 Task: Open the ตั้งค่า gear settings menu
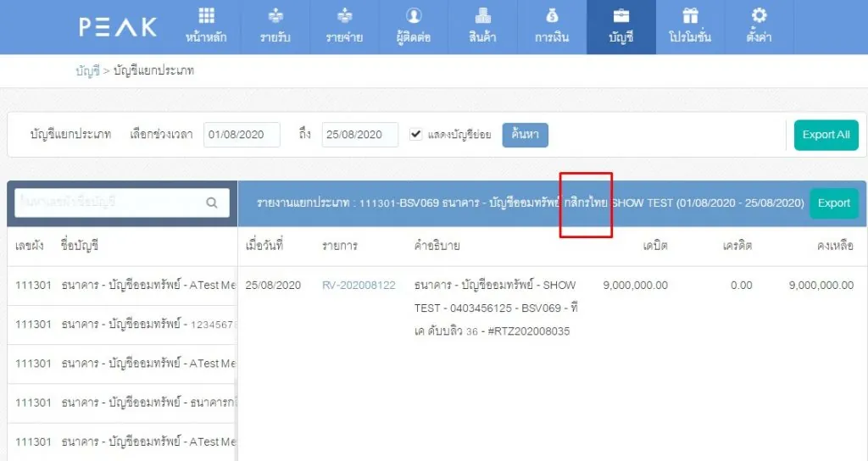[x=759, y=26]
